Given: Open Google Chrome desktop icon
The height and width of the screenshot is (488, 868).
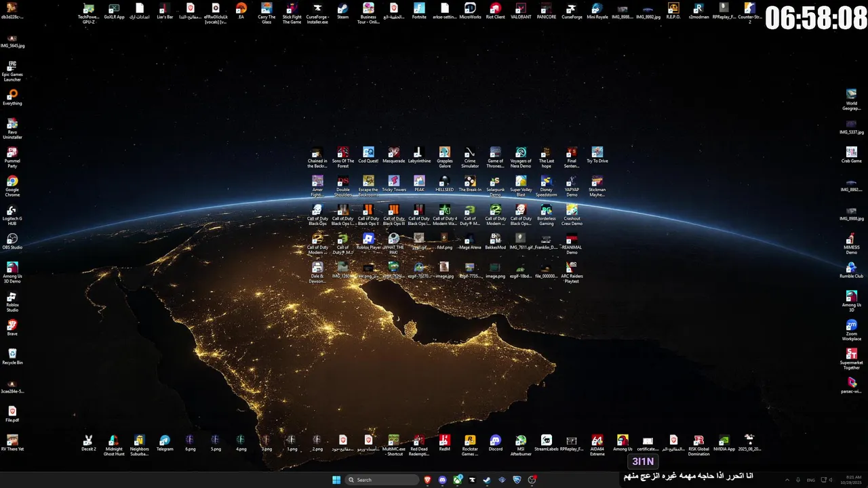Looking at the screenshot, I should pos(12,186).
